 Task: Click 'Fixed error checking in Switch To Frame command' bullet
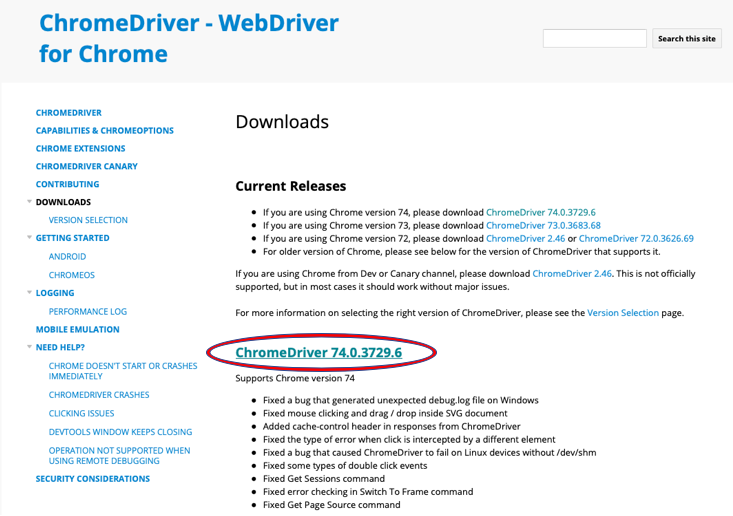368,492
